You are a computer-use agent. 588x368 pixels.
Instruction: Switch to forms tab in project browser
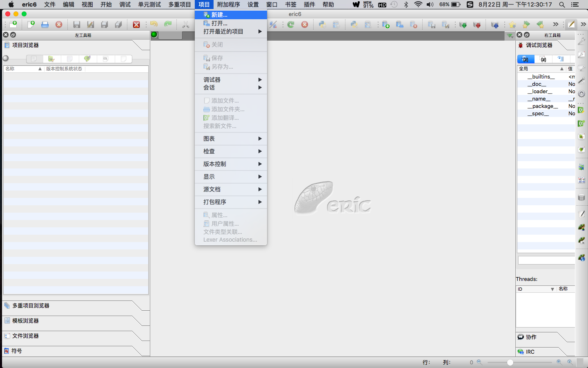[x=51, y=59]
